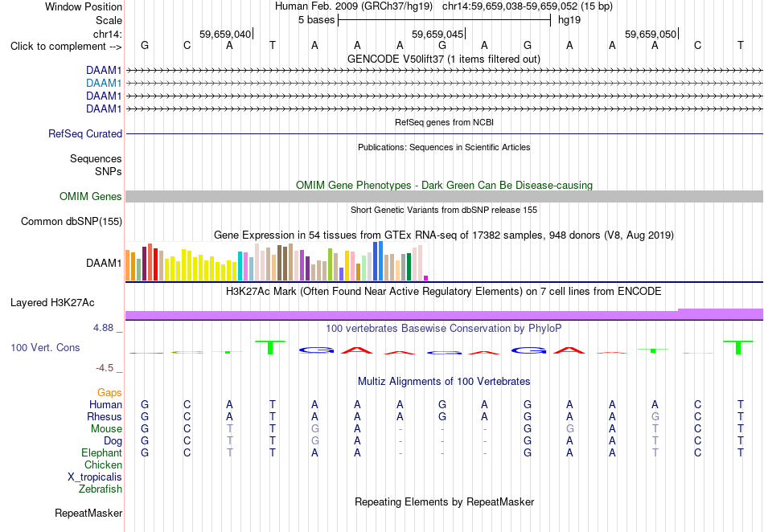Click the 59,659,050 ruler position
The height and width of the screenshot is (532, 764).
(651, 35)
